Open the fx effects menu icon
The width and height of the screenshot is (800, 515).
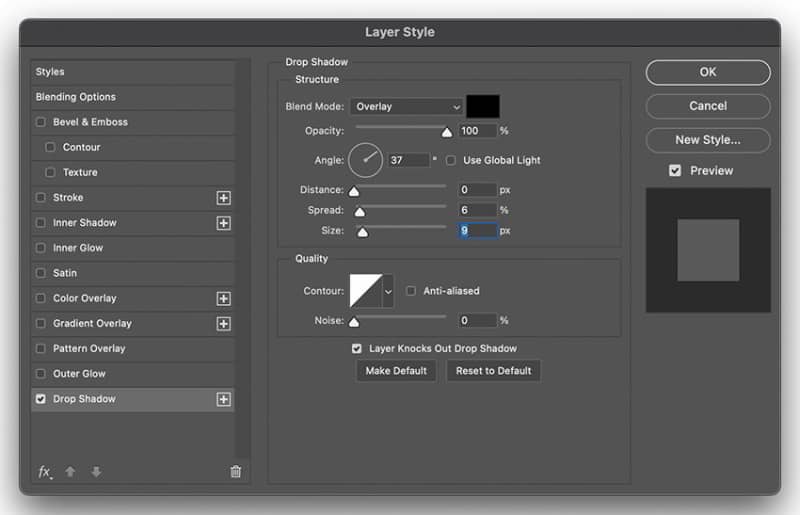45,472
